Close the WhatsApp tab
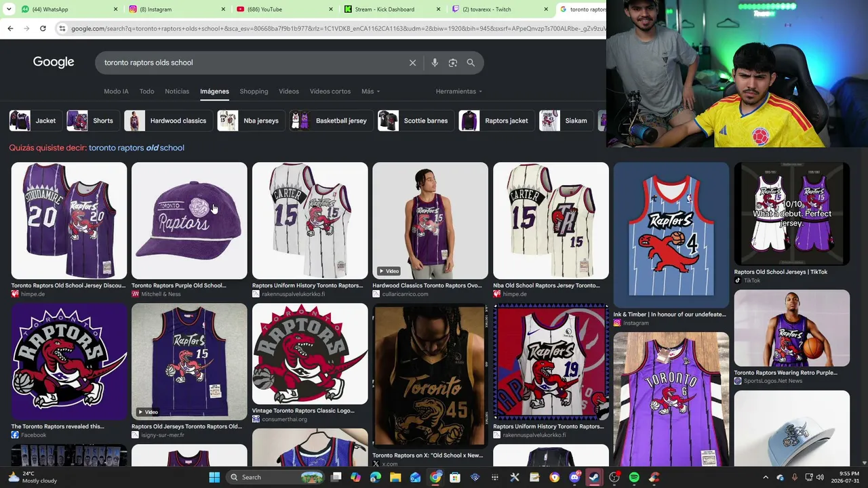This screenshot has height=488, width=868. pos(115,9)
